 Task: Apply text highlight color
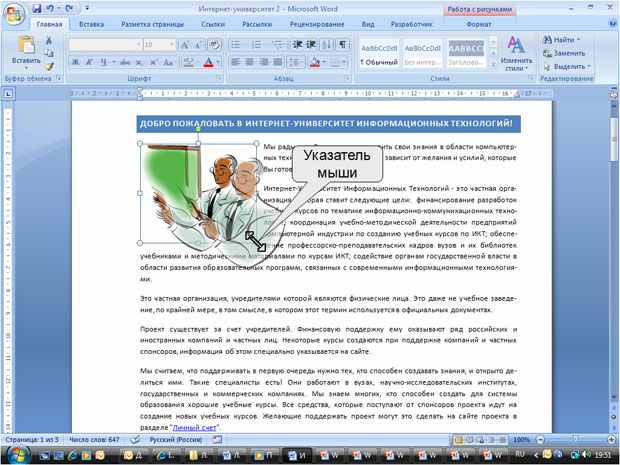(x=189, y=62)
